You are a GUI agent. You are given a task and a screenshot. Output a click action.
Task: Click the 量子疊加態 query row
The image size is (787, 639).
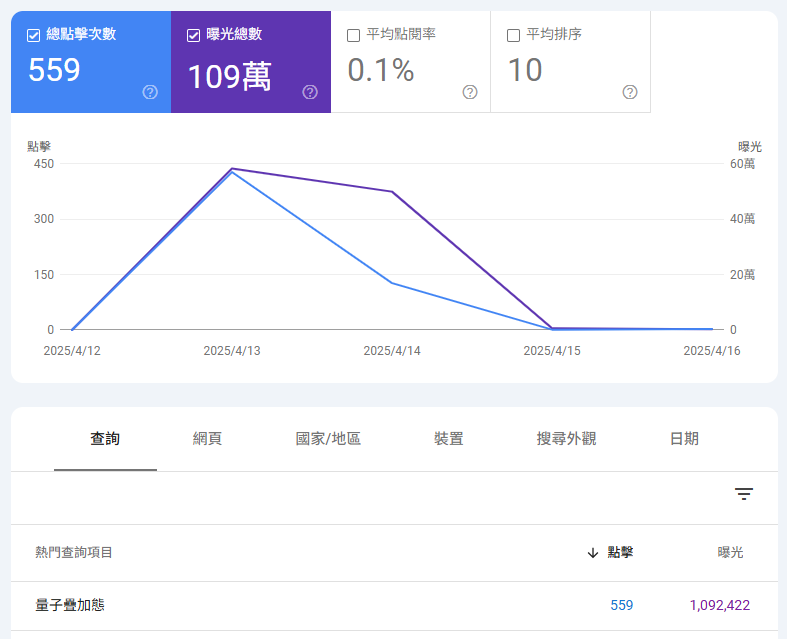(x=70, y=605)
